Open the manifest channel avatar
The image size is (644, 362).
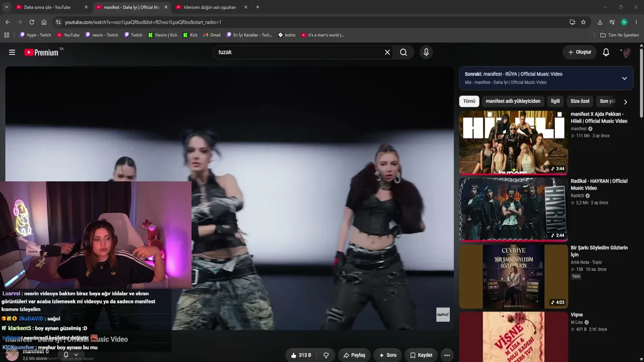(x=12, y=354)
